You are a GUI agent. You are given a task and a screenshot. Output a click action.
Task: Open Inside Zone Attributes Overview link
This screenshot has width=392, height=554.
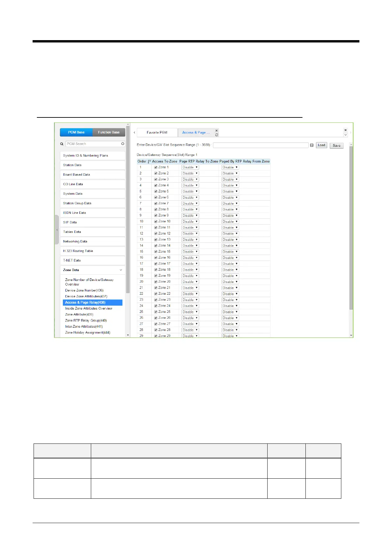(x=89, y=309)
